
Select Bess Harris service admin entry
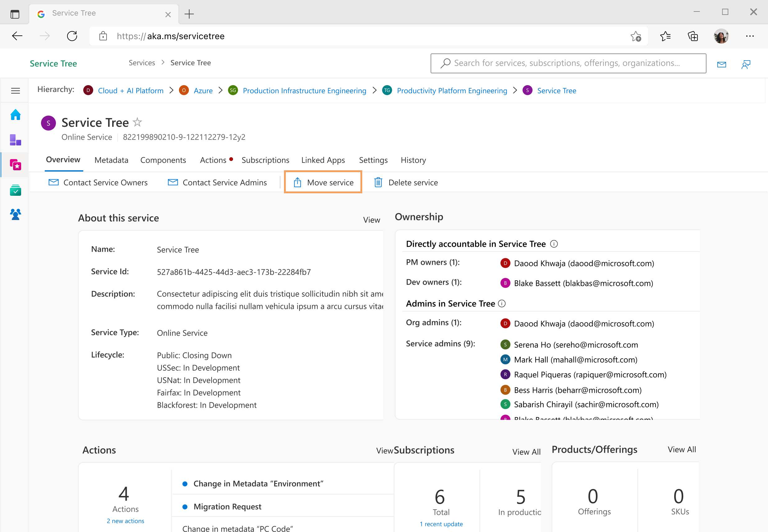pyautogui.click(x=571, y=390)
